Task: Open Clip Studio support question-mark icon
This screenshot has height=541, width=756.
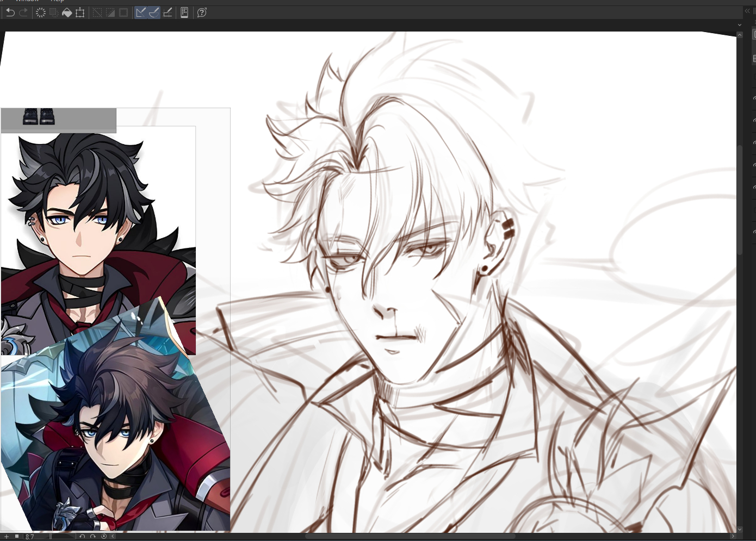Action: [x=202, y=13]
